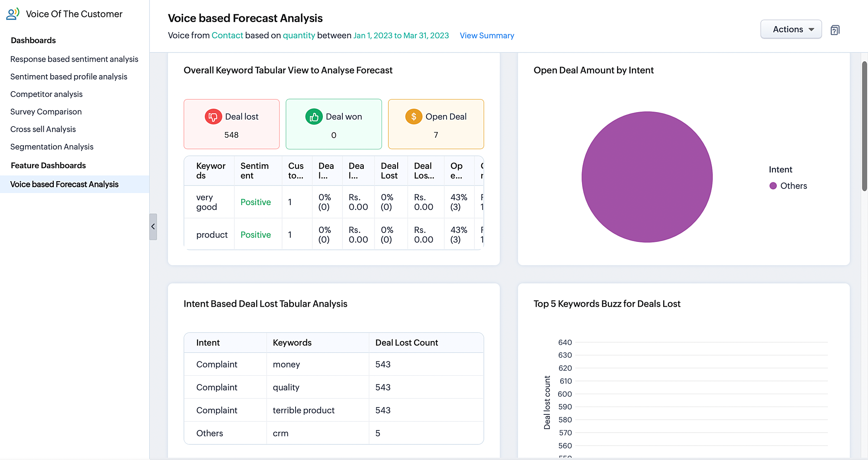Toggle the Others legend item in Intent

[x=788, y=185]
